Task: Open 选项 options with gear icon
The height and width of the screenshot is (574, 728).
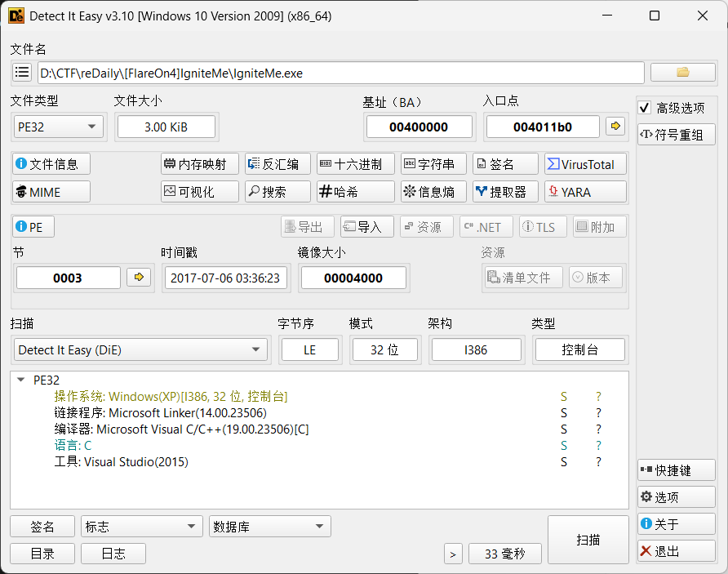Action: point(676,497)
